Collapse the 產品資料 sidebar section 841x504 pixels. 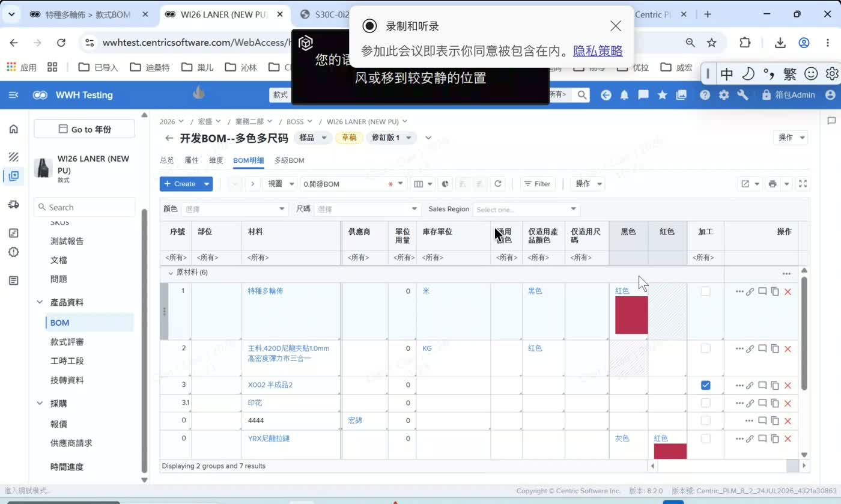pyautogui.click(x=40, y=302)
